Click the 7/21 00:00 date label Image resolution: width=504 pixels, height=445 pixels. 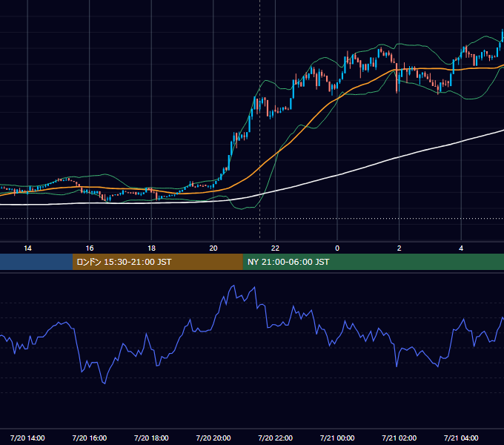[x=337, y=438]
